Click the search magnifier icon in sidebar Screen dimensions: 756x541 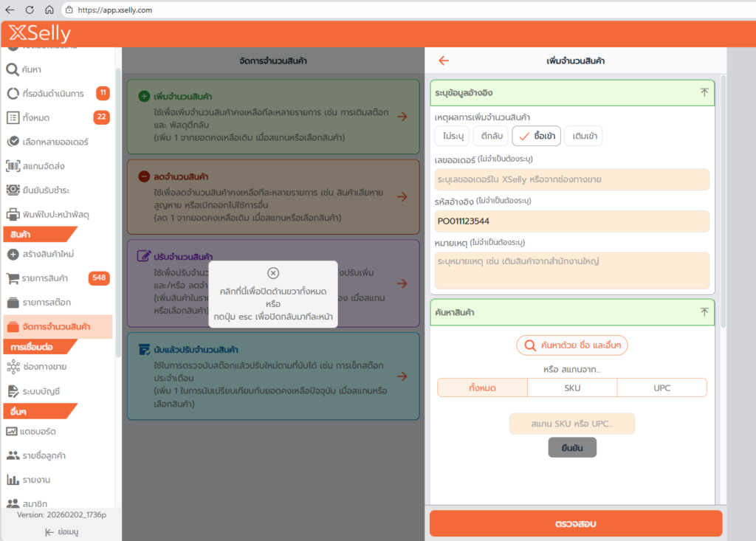(x=13, y=69)
